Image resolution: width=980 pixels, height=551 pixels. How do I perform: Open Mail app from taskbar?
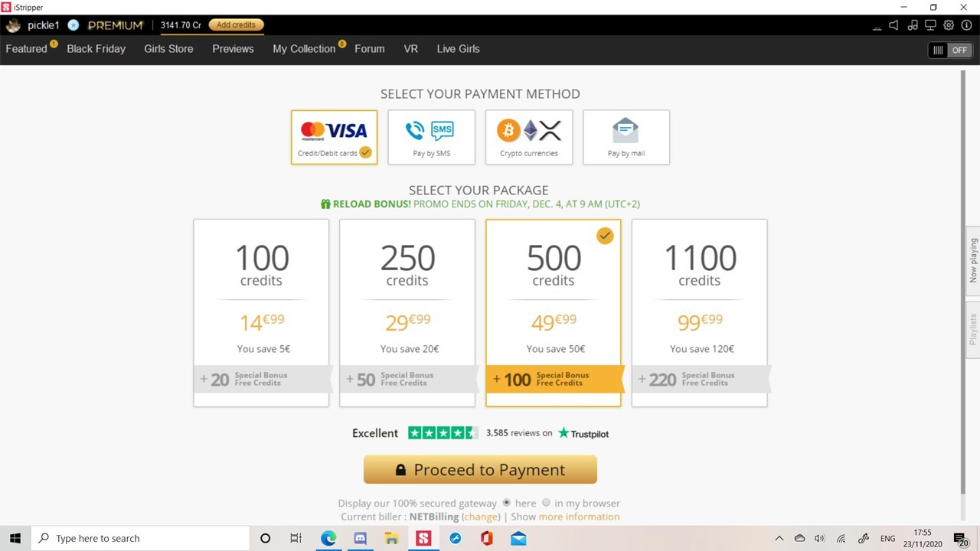tap(518, 538)
